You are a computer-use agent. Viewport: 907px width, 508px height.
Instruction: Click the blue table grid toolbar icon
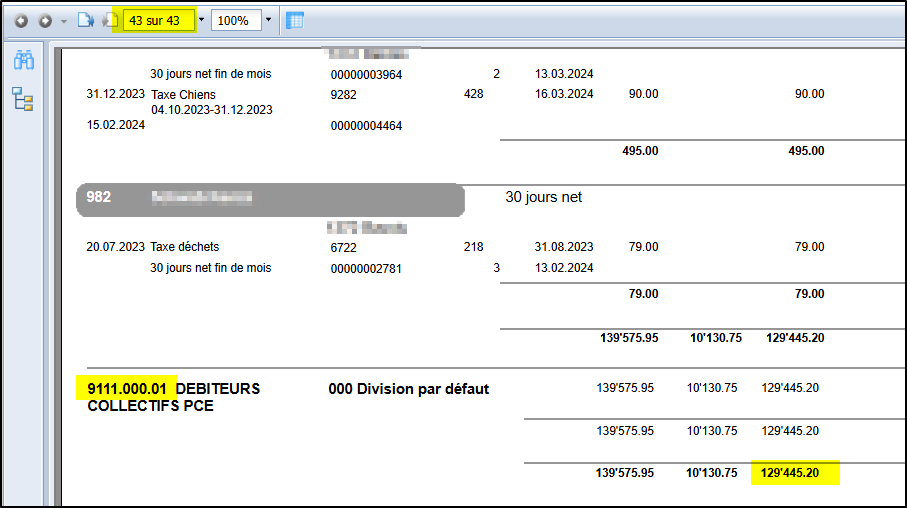(295, 21)
